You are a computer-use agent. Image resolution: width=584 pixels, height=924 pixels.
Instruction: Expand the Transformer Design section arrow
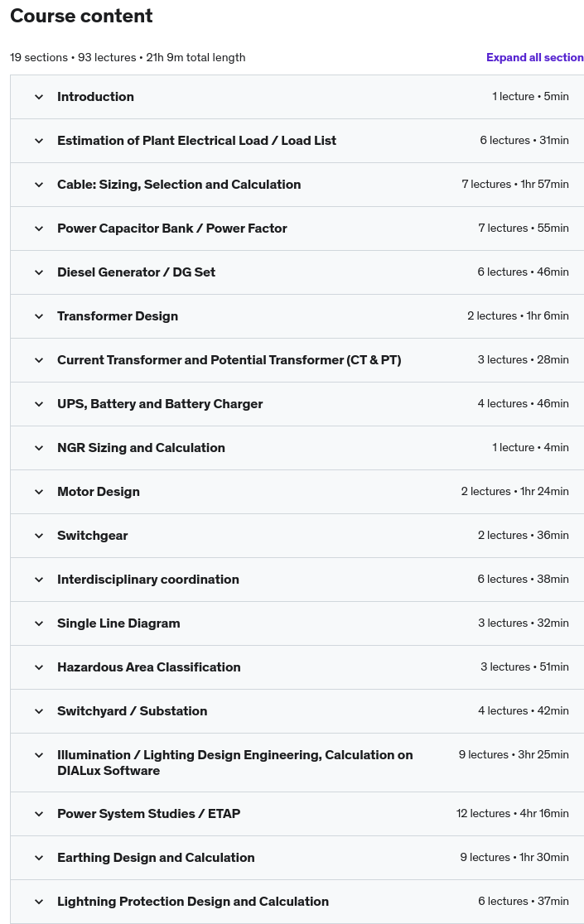(x=39, y=315)
